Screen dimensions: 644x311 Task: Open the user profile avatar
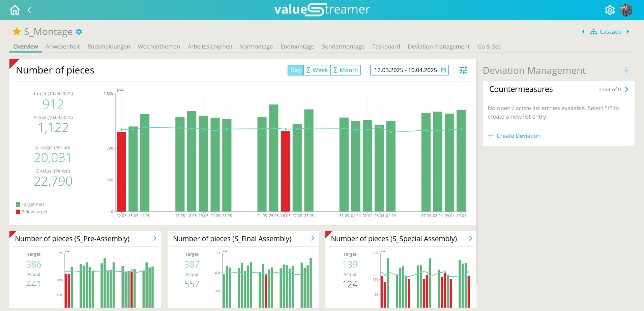coord(626,10)
